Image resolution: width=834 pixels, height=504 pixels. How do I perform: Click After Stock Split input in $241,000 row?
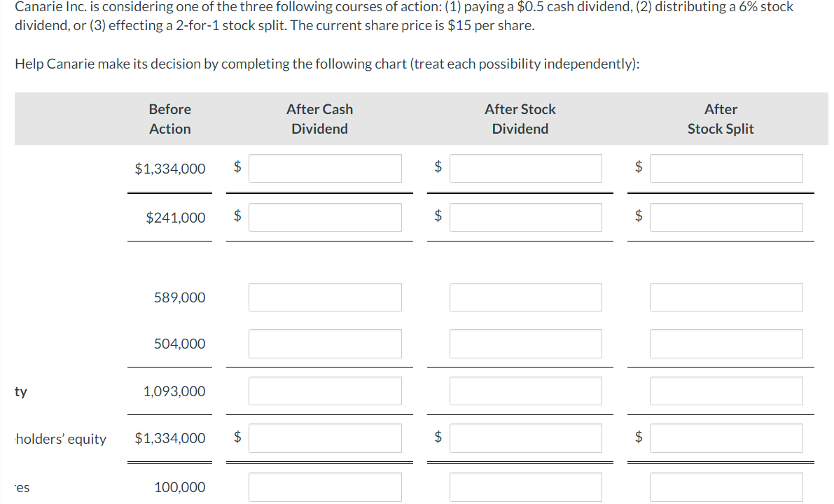[726, 218]
